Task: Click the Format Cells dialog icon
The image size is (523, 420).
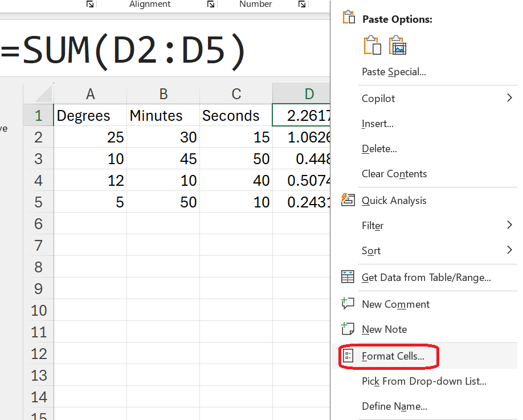Action: click(x=349, y=355)
